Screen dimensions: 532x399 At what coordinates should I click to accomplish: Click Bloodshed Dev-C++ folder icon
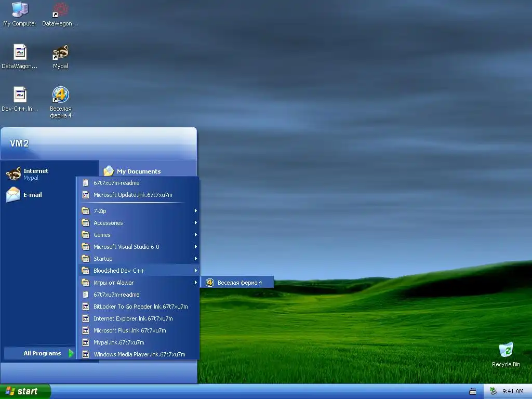86,270
